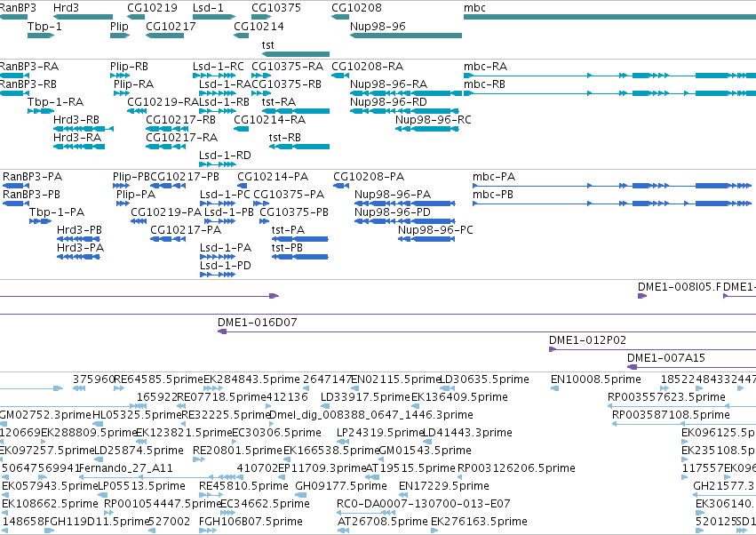The height and width of the screenshot is (535, 756).
Task: Select the Hrd3 gene feature bar
Action: (x=83, y=17)
